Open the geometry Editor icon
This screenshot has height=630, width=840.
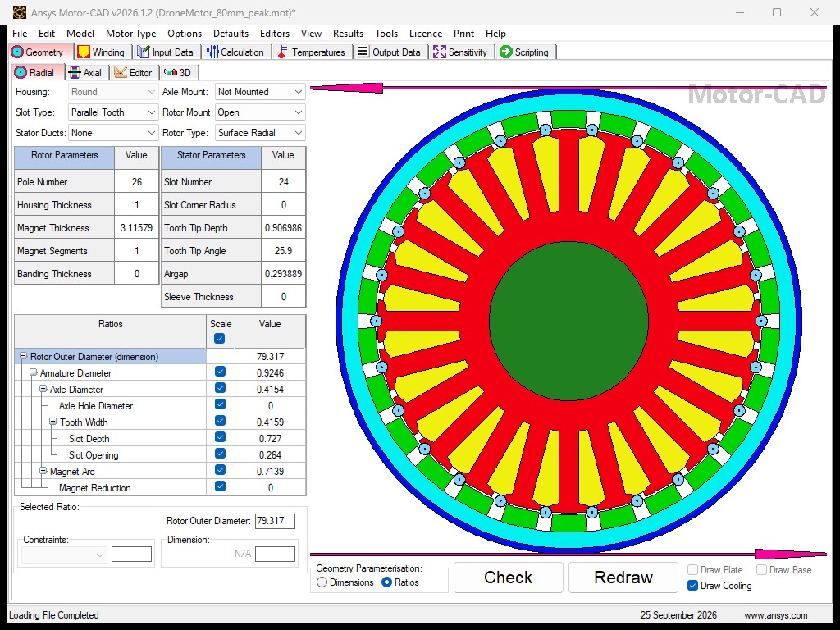(x=120, y=72)
